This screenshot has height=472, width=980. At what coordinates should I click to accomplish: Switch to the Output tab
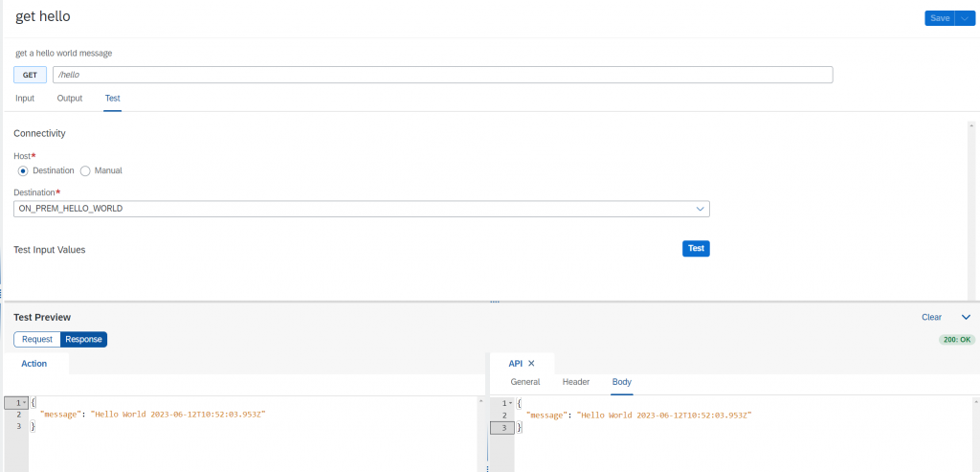pos(69,99)
